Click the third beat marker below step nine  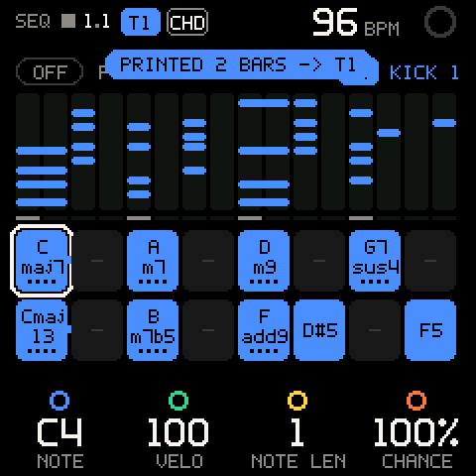click(x=250, y=218)
